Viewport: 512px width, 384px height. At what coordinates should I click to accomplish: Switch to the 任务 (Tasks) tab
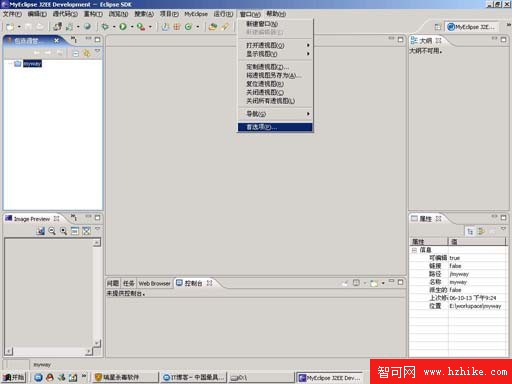[129, 283]
